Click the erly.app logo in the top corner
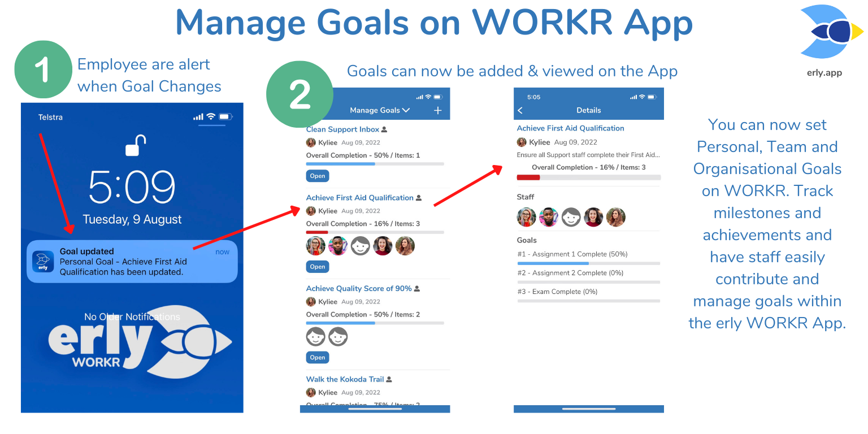Image resolution: width=868 pixels, height=434 pixels. (x=832, y=33)
